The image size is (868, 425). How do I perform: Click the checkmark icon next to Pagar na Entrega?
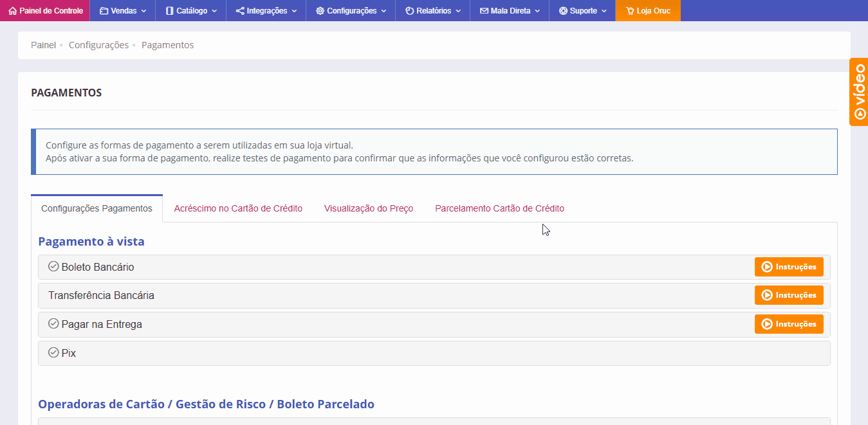[x=53, y=323]
